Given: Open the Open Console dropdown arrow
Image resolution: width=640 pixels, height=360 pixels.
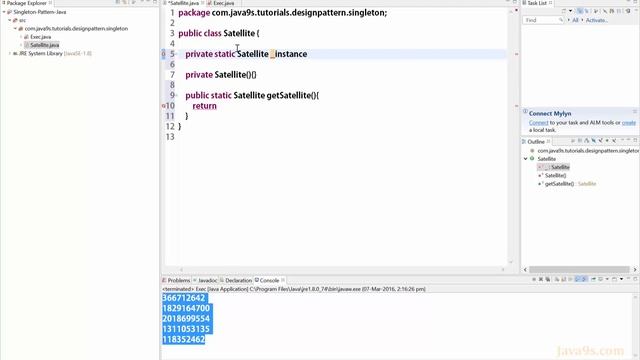Looking at the screenshot, I should tap(622, 280).
